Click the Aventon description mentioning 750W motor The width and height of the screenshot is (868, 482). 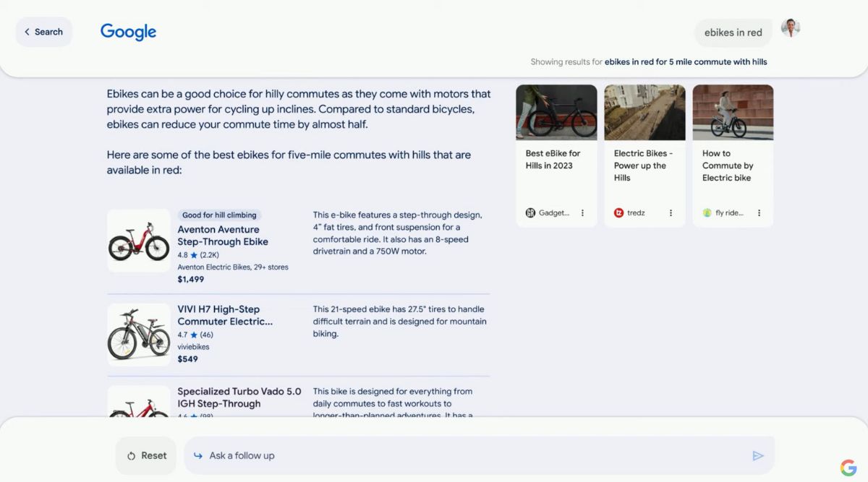(x=398, y=233)
